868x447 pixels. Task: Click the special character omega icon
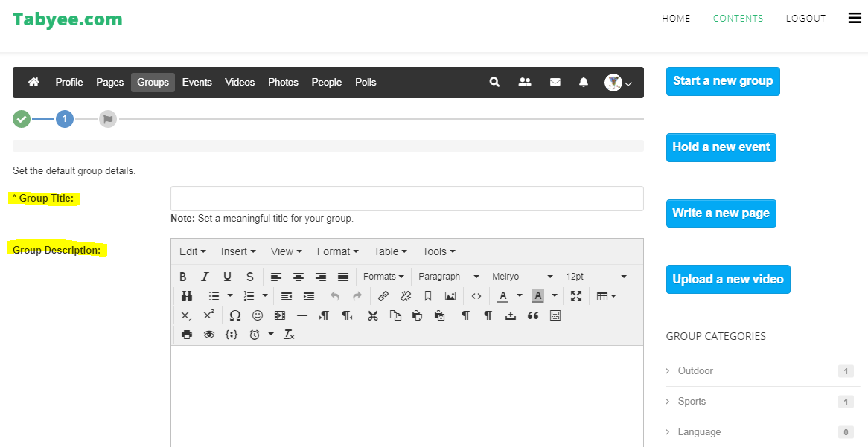[235, 315]
